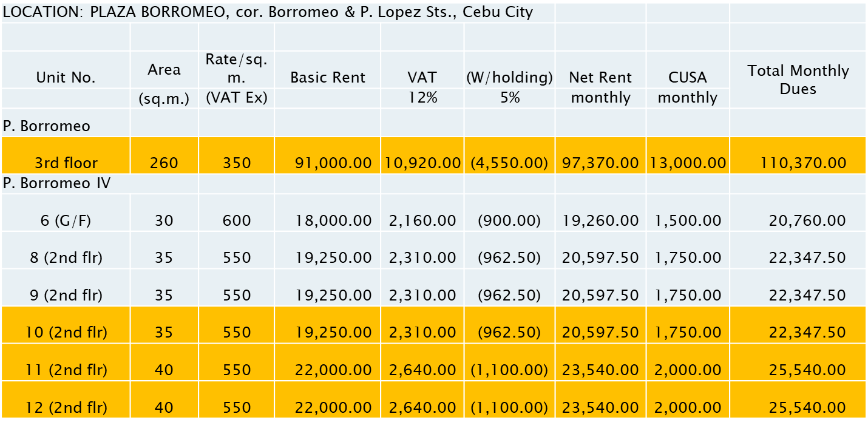Click the 600 rate per sq.m. cell
Viewport: 868px width, 428px height.
coord(236,220)
